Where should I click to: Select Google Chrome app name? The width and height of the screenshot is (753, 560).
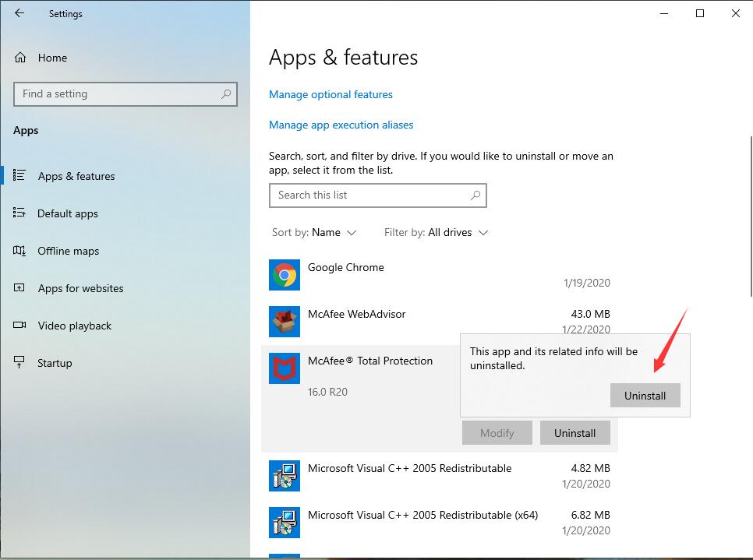[x=346, y=267]
